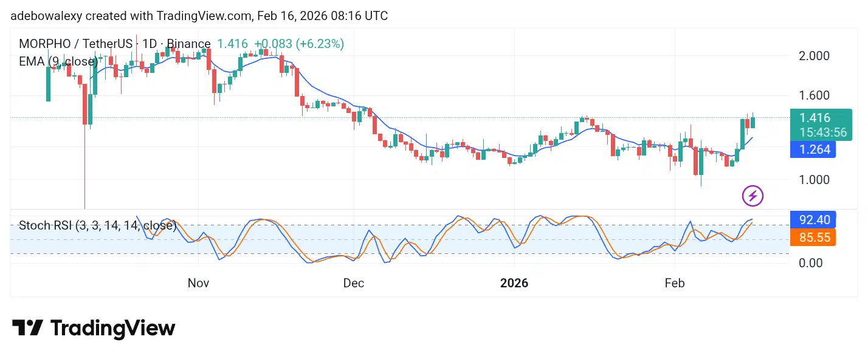Viewport: 868px width, 359px height.
Task: Click the orange 85.55 Stoch RSI value tag
Action: click(x=813, y=238)
